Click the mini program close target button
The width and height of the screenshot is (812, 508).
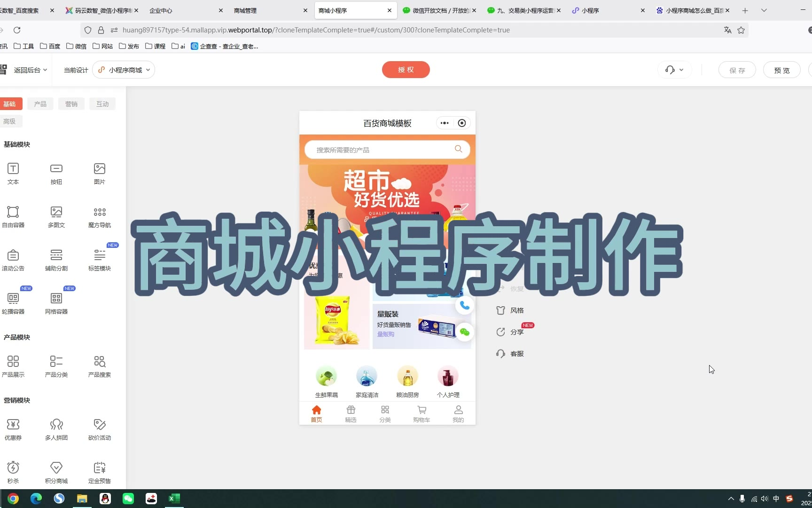point(462,123)
